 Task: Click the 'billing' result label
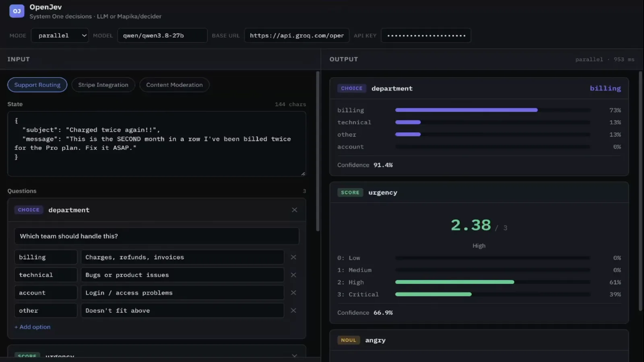pyautogui.click(x=605, y=88)
